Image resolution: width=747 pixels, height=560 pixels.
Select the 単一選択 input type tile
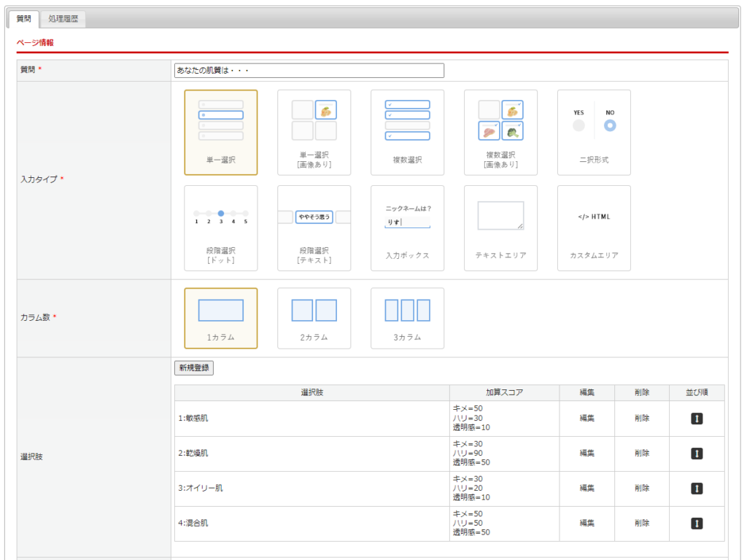point(220,133)
